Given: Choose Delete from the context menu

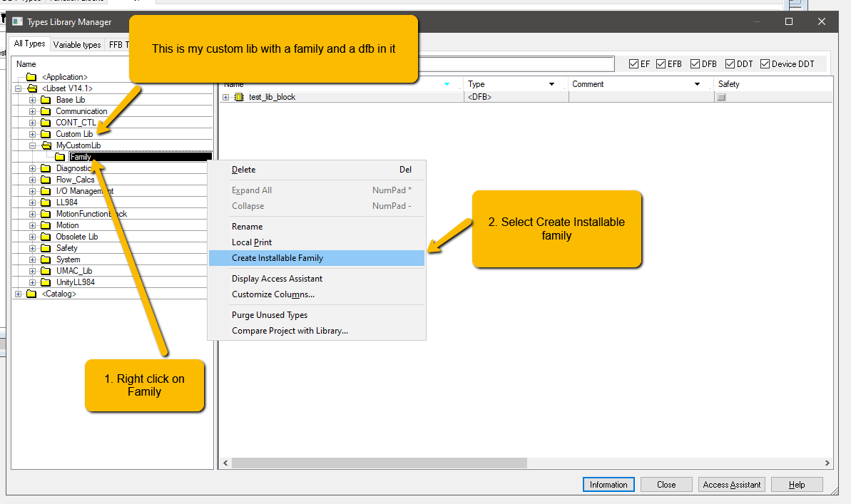Looking at the screenshot, I should [x=317, y=170].
